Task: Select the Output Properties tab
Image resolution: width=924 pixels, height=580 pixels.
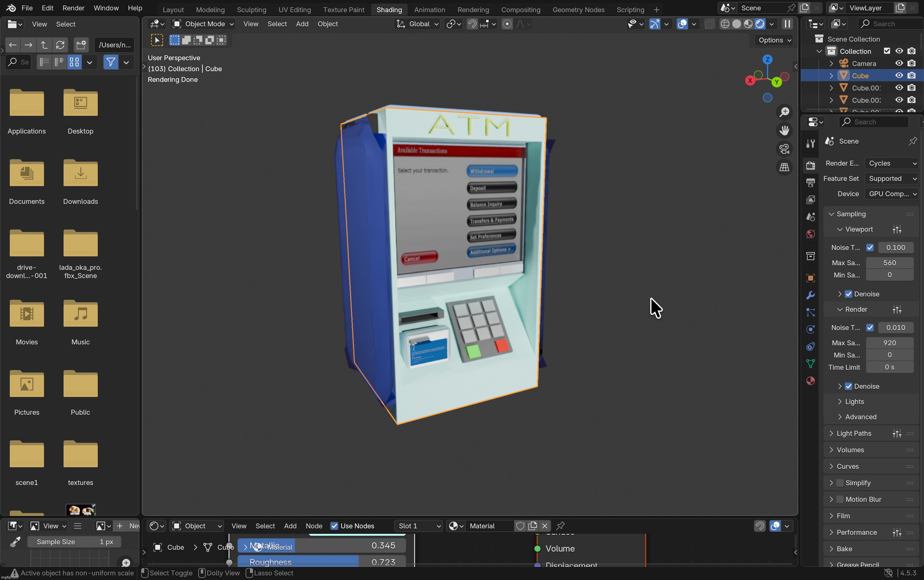Action: point(810,183)
